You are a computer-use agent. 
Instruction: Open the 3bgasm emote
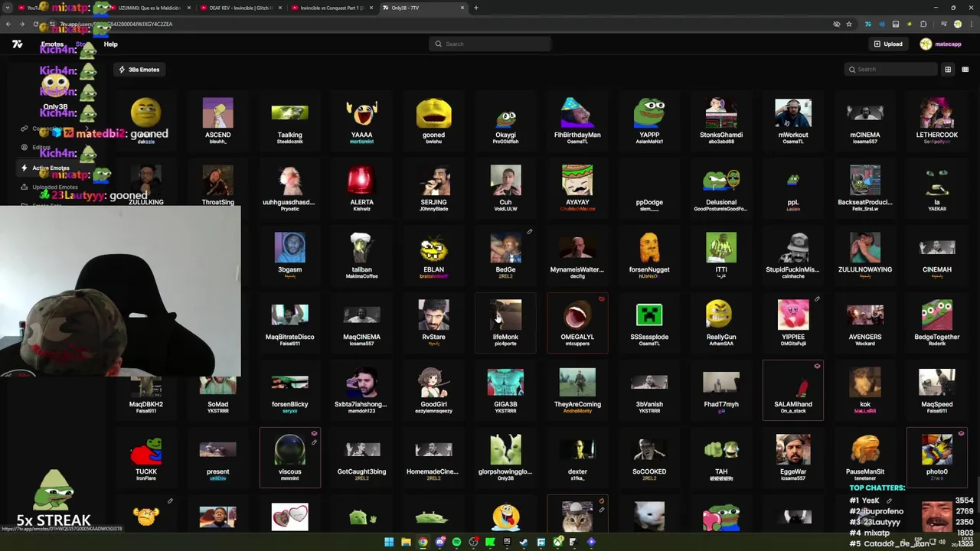289,256
